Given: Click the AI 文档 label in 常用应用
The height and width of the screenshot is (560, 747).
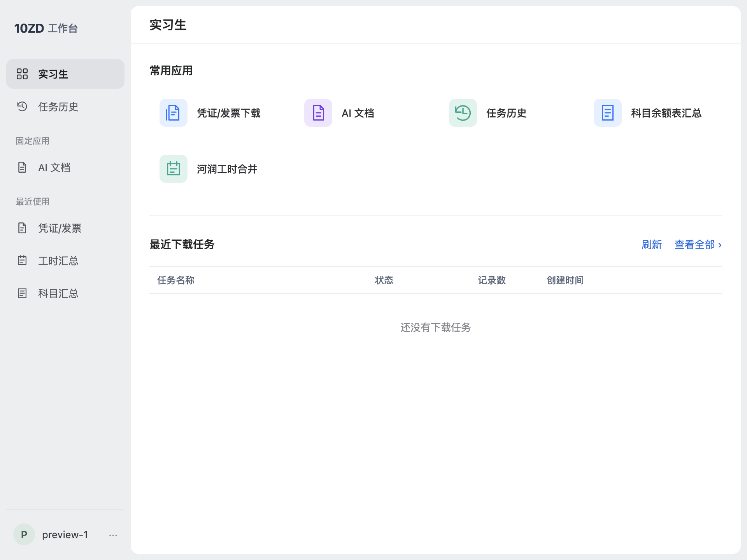Looking at the screenshot, I should (x=358, y=113).
